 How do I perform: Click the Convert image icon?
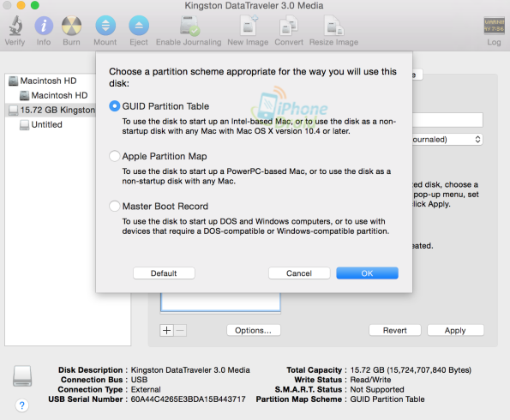tap(289, 26)
